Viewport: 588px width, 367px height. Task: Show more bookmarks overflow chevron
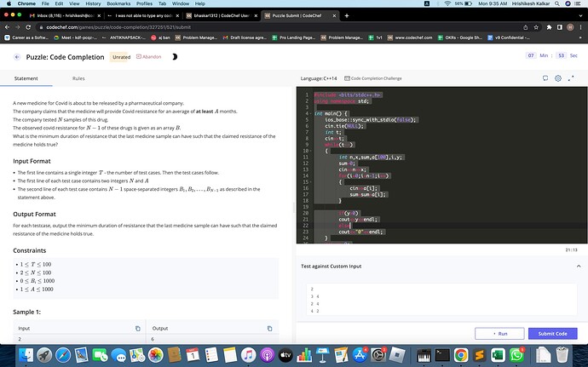(x=580, y=37)
